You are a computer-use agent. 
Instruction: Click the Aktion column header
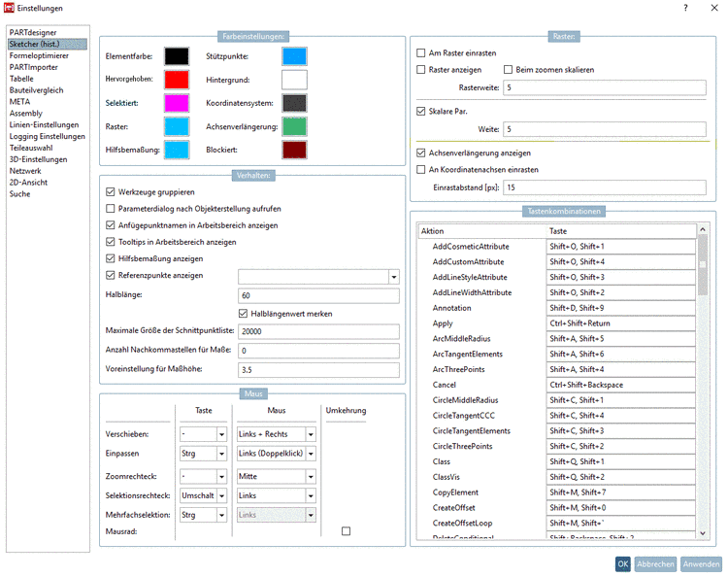[481, 231]
